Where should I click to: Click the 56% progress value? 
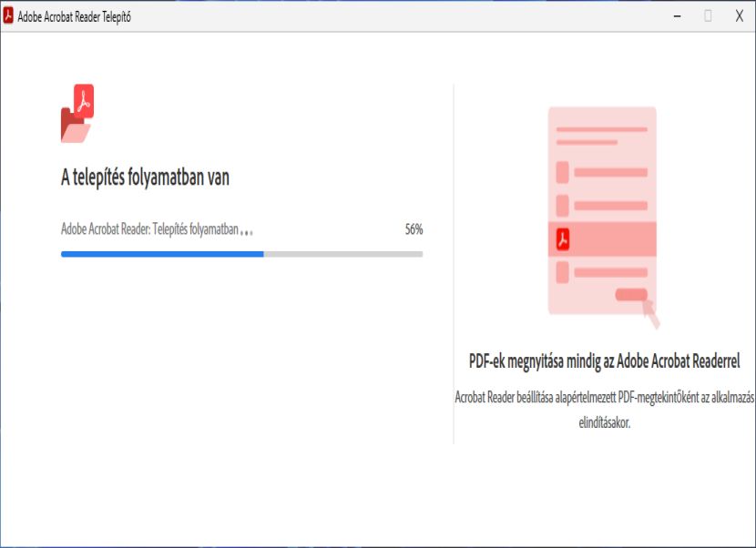414,228
